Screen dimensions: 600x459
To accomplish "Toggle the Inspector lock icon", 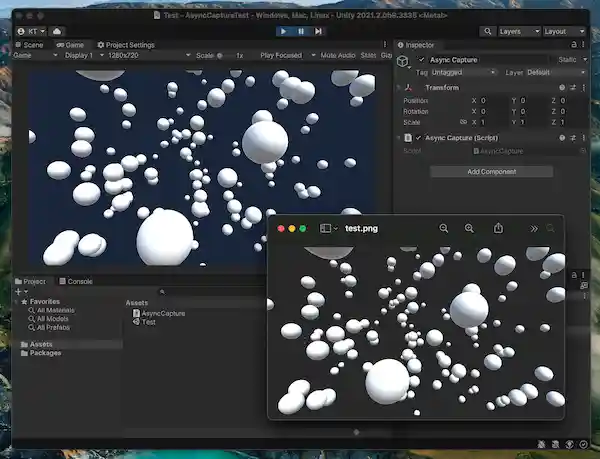I will (x=574, y=45).
